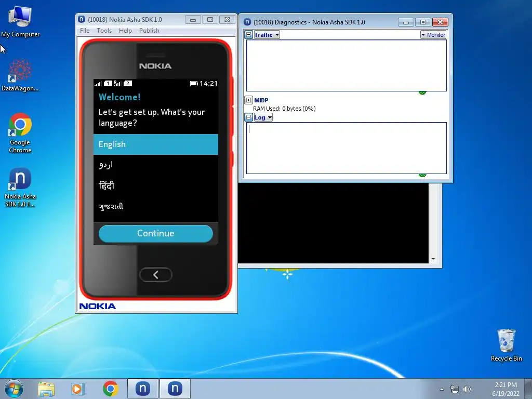This screenshot has width=532, height=399.
Task: Close the Diagnostics window
Action: 441,22
